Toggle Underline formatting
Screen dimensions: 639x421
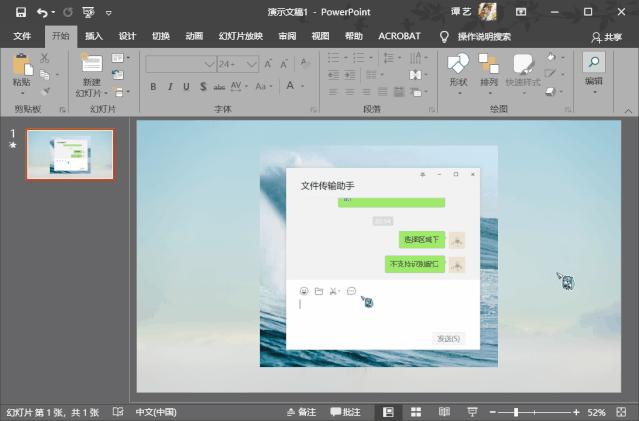186,86
